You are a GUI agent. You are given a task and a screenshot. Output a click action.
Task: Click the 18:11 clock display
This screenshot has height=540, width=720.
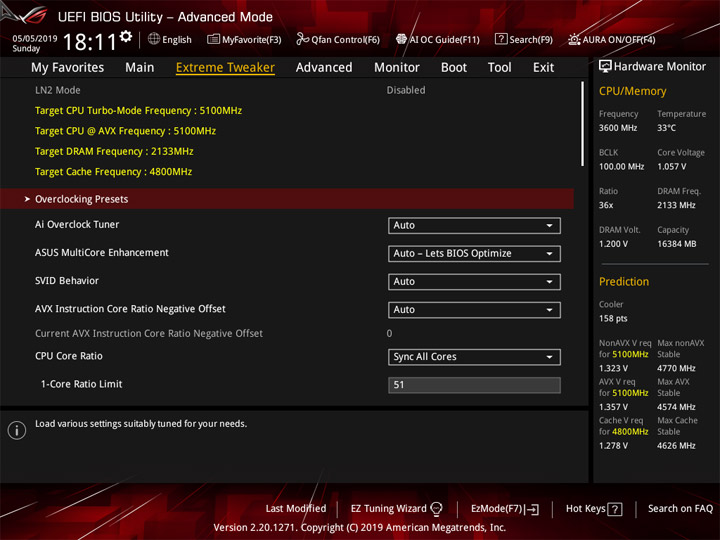point(90,42)
